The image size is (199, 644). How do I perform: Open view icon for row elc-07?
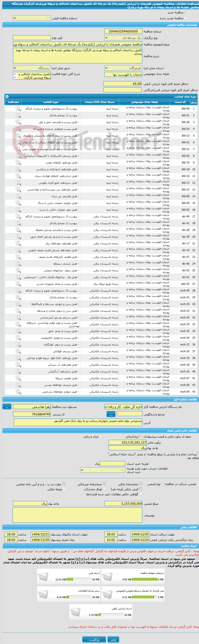[18, 257]
